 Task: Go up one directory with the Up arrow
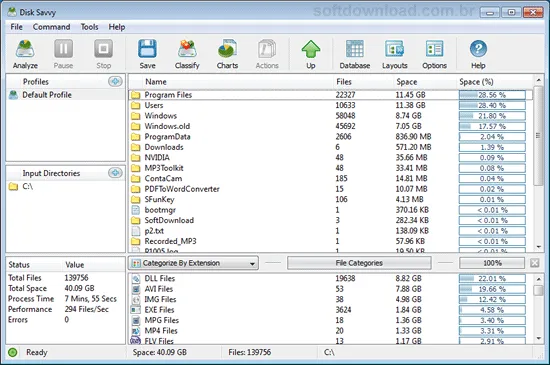[x=311, y=49]
